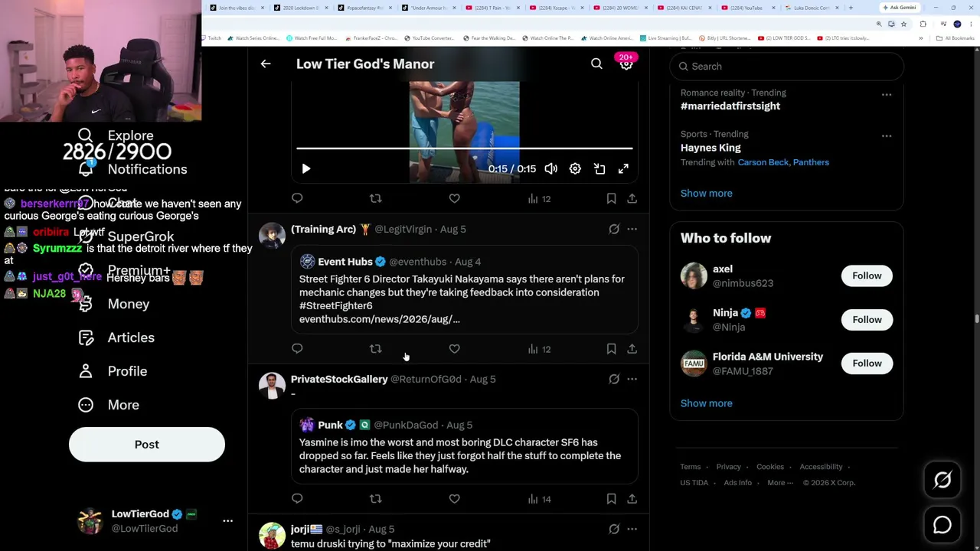Open the manor settings icon with 20+ badge
The image size is (980, 551).
[626, 64]
